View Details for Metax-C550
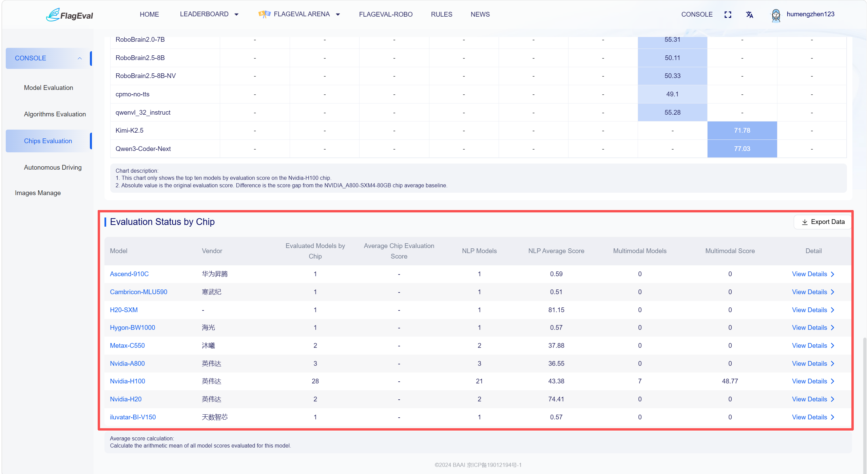The width and height of the screenshot is (868, 474). (813, 346)
